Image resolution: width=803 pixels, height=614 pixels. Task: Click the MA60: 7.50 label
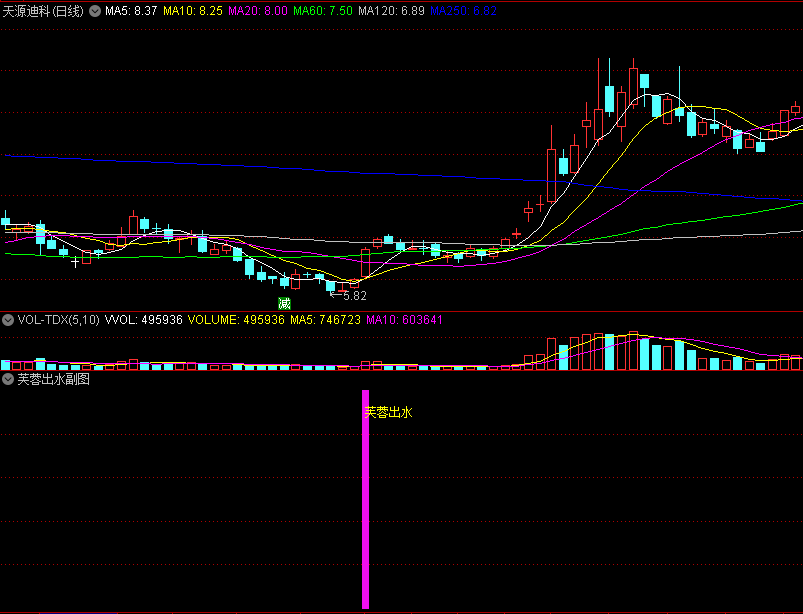point(323,11)
